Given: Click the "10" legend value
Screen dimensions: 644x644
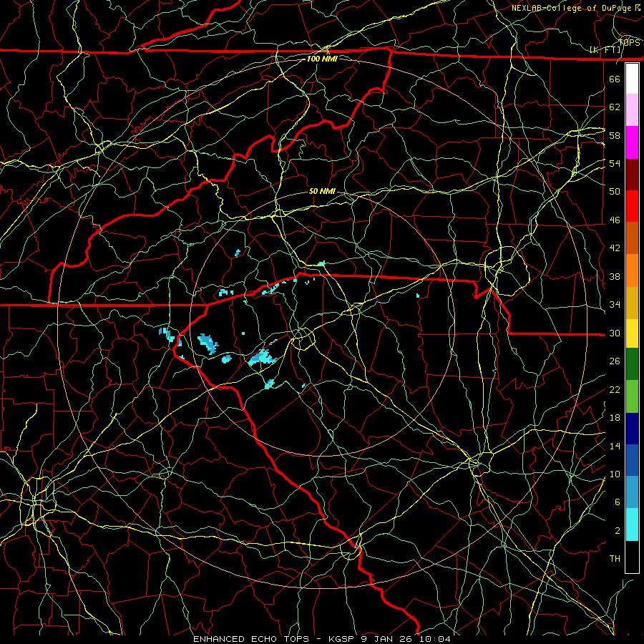Looking at the screenshot, I should [615, 474].
